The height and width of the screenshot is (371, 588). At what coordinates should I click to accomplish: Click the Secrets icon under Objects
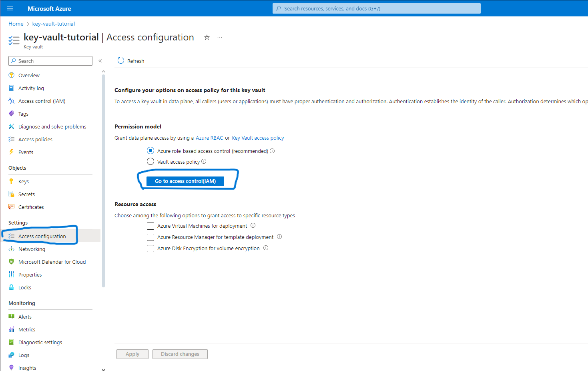click(x=11, y=194)
